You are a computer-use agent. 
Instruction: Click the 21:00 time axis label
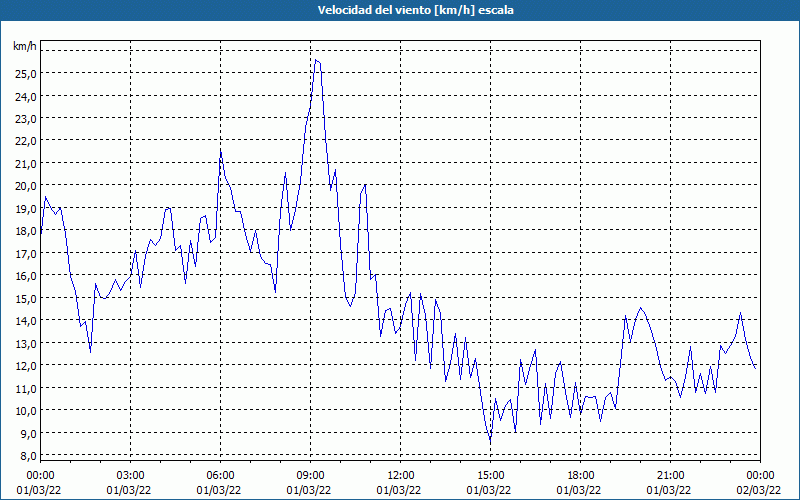pos(670,476)
